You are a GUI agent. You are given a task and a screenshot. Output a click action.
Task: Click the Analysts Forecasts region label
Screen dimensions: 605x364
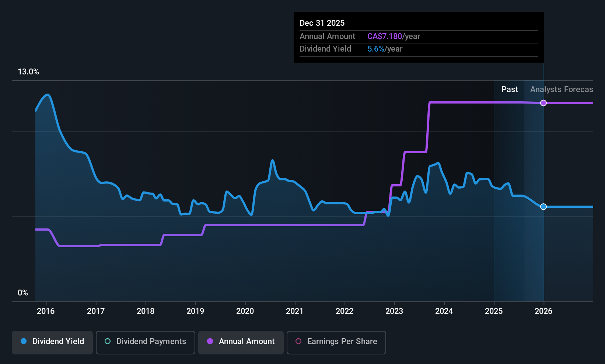562,90
